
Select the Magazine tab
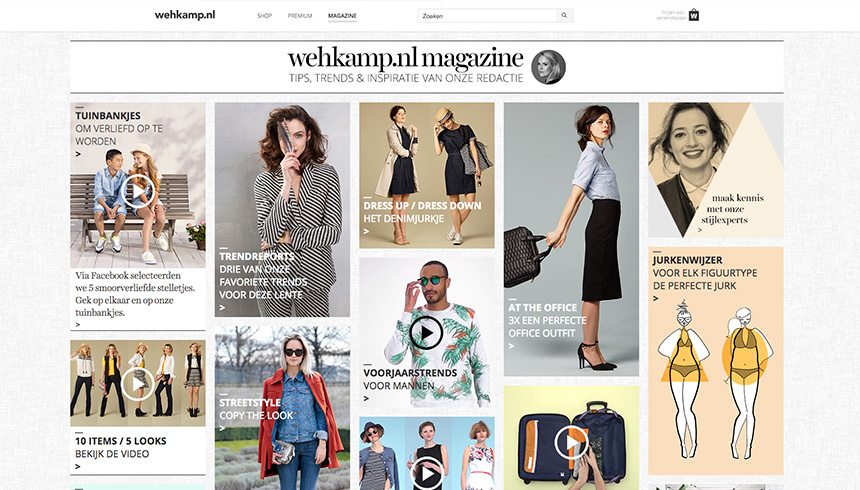[342, 16]
